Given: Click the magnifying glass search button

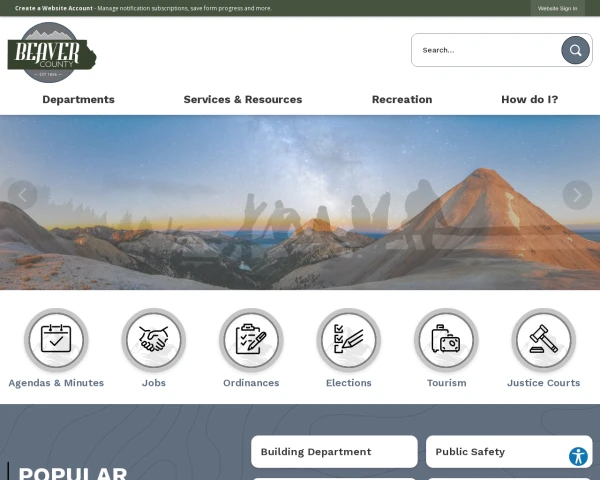Looking at the screenshot, I should [x=575, y=50].
